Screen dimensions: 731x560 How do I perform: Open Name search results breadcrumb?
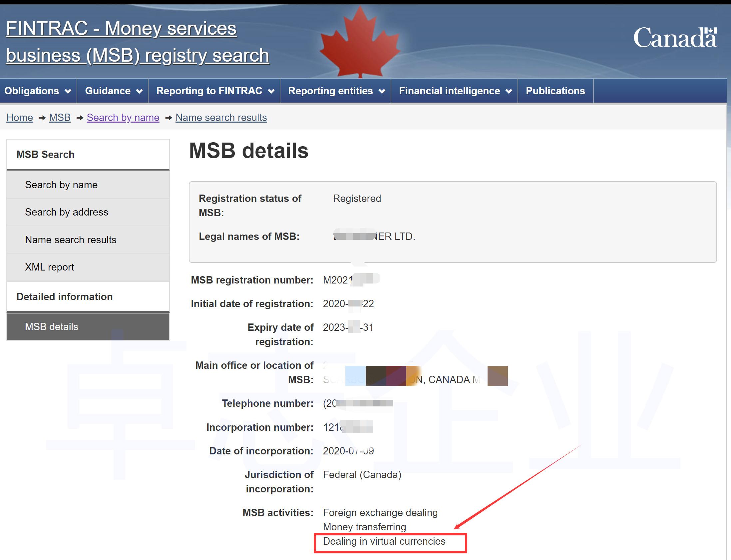(x=221, y=118)
